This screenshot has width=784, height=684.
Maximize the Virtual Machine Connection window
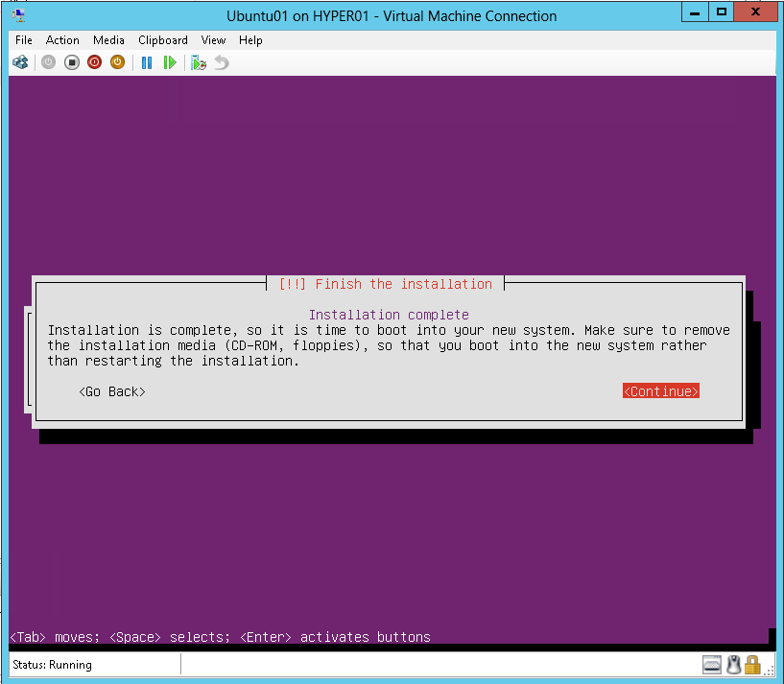point(721,12)
